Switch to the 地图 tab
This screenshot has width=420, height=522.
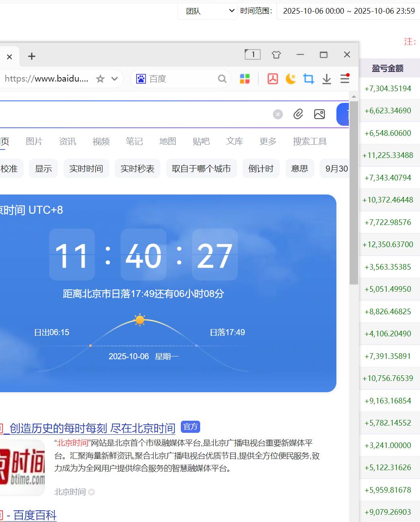[168, 141]
